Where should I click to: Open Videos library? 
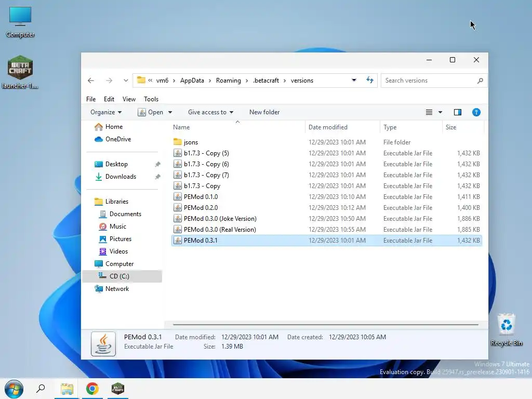(113, 251)
